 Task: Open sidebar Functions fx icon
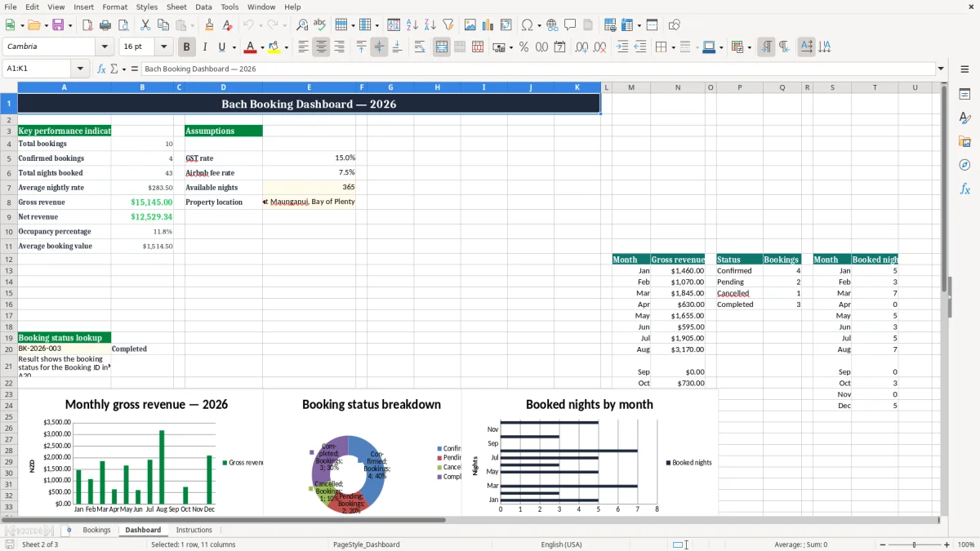(964, 189)
